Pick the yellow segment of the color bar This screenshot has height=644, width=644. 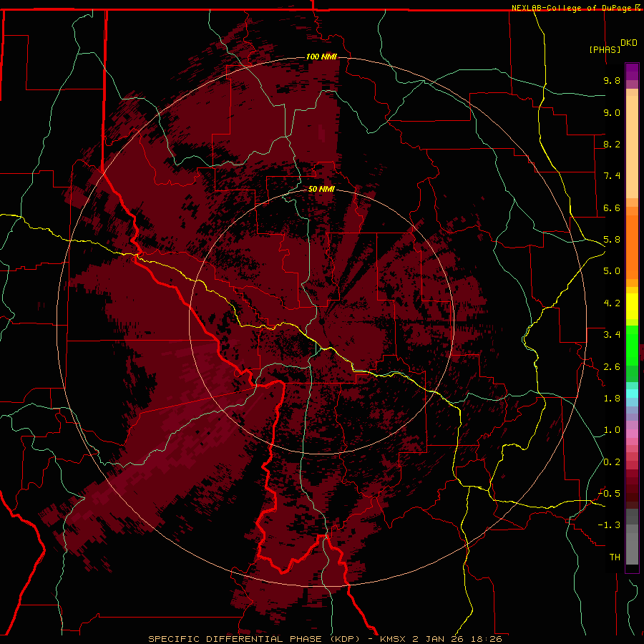(632, 306)
